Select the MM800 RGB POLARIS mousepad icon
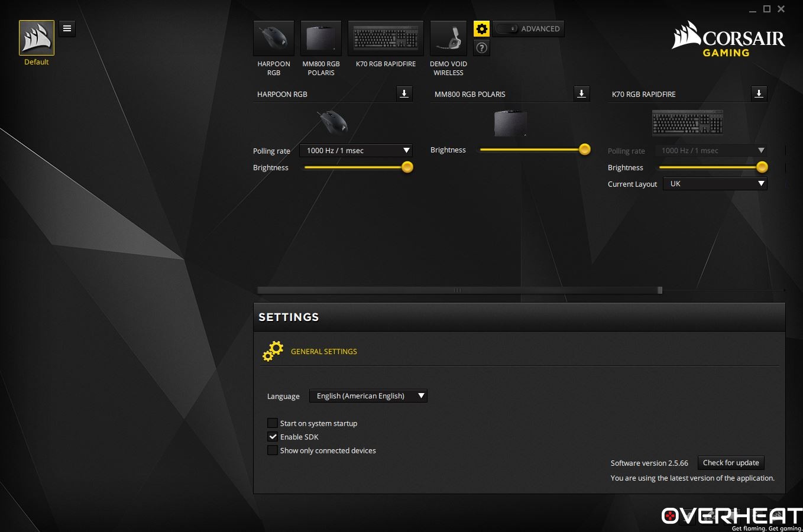Screen dimensions: 803x532 tap(321, 39)
